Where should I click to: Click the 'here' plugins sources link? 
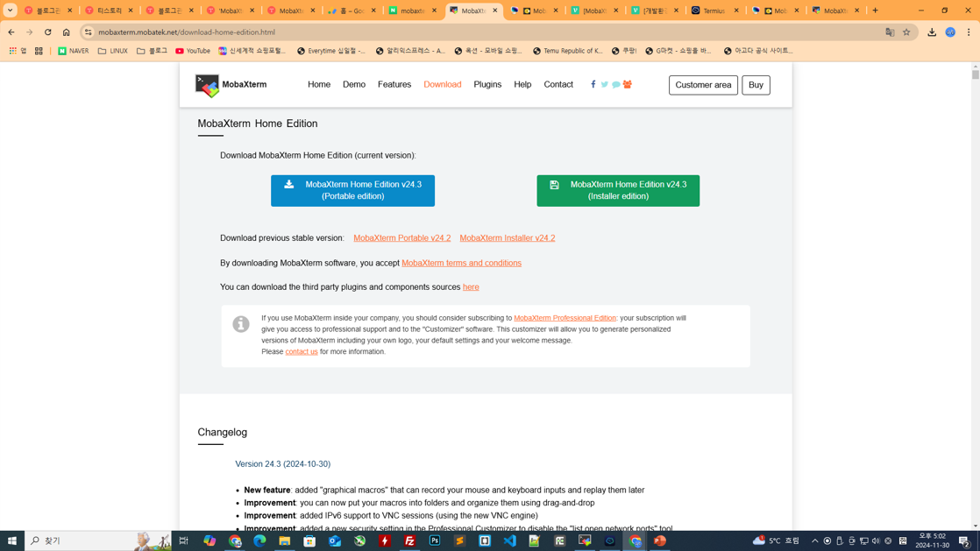471,286
